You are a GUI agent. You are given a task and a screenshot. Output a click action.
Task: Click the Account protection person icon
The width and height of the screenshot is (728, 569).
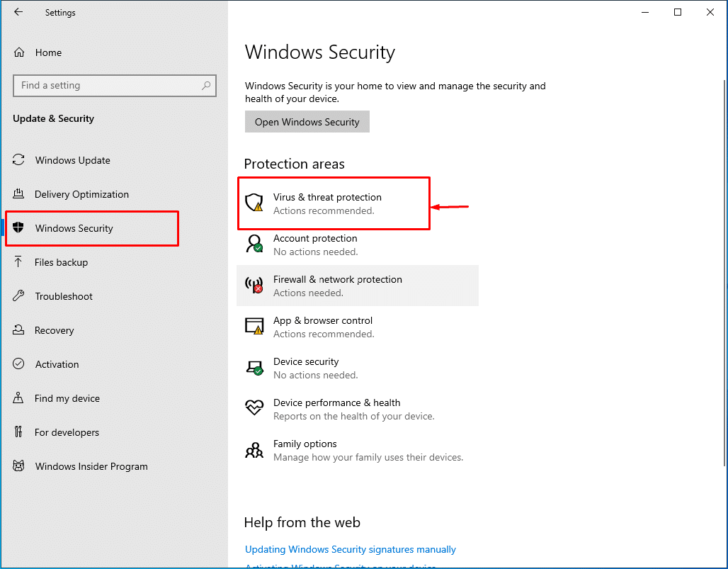pos(254,244)
